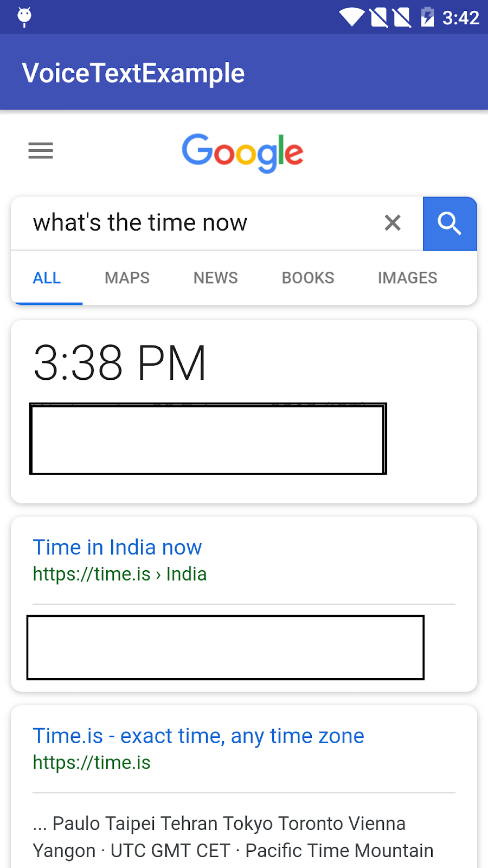Image resolution: width=488 pixels, height=868 pixels.
Task: Select the BOOKS tab
Action: tap(308, 278)
